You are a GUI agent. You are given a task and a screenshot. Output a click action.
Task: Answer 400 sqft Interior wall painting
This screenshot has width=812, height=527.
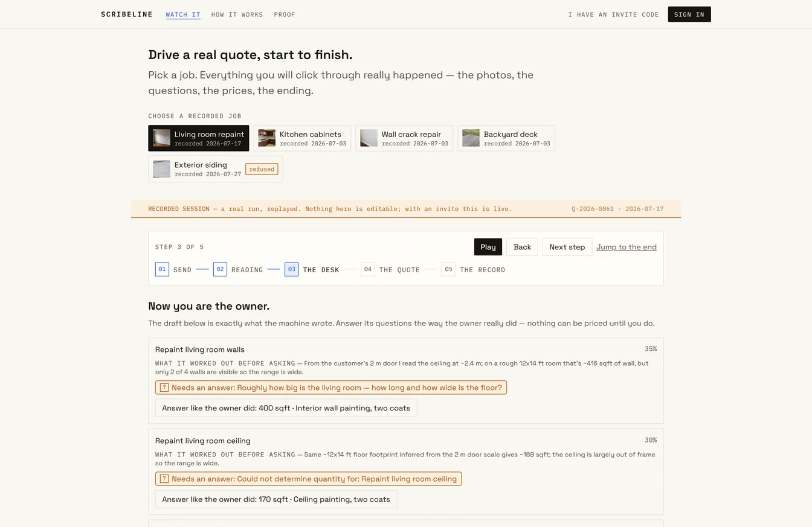(x=286, y=408)
